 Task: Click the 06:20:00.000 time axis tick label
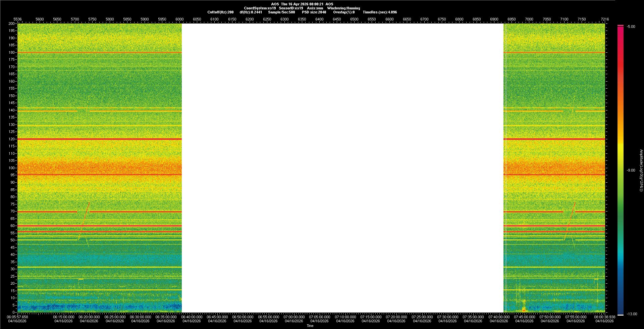coord(89,317)
